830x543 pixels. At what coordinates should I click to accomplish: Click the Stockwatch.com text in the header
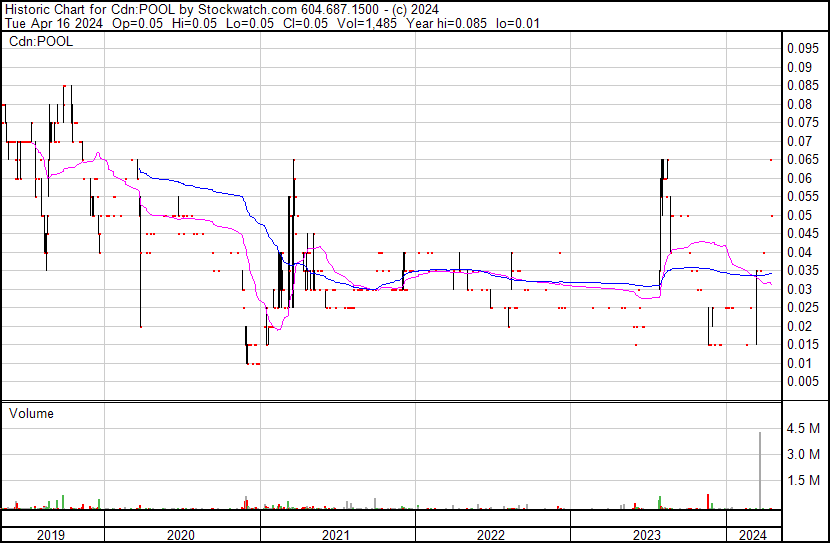click(x=248, y=10)
